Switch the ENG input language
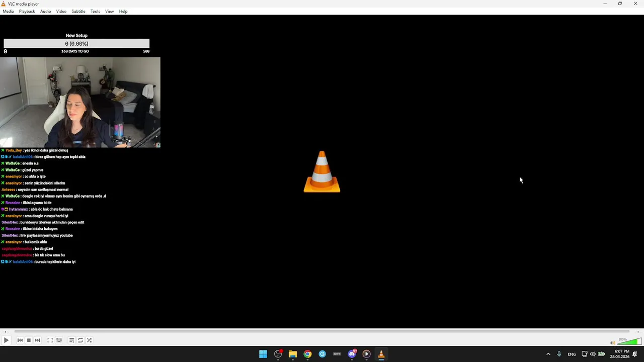 click(x=572, y=354)
